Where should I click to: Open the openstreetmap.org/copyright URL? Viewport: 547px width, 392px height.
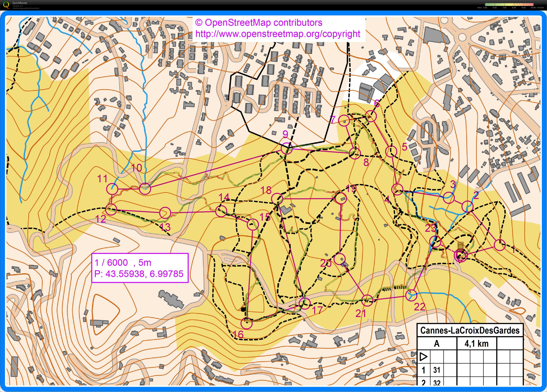tap(278, 34)
